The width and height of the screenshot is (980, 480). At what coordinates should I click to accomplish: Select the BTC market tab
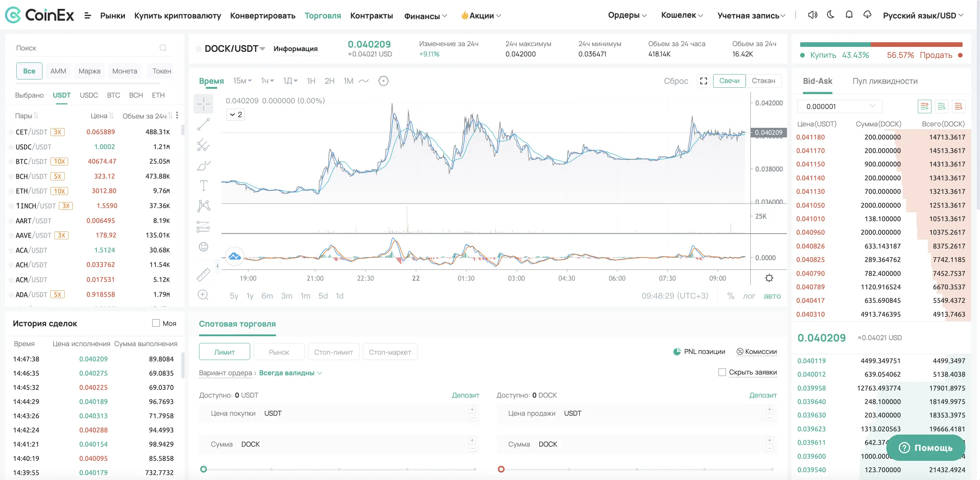pos(114,95)
